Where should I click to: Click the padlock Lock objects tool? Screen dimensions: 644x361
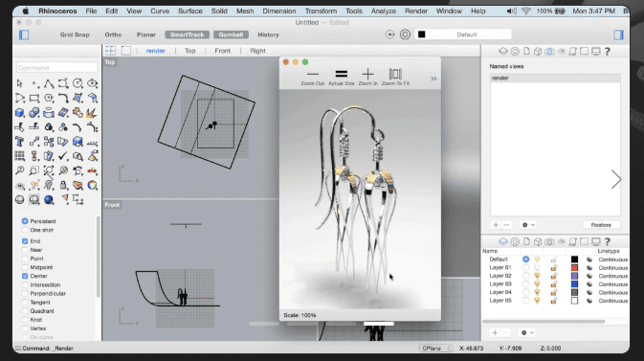[x=63, y=186]
